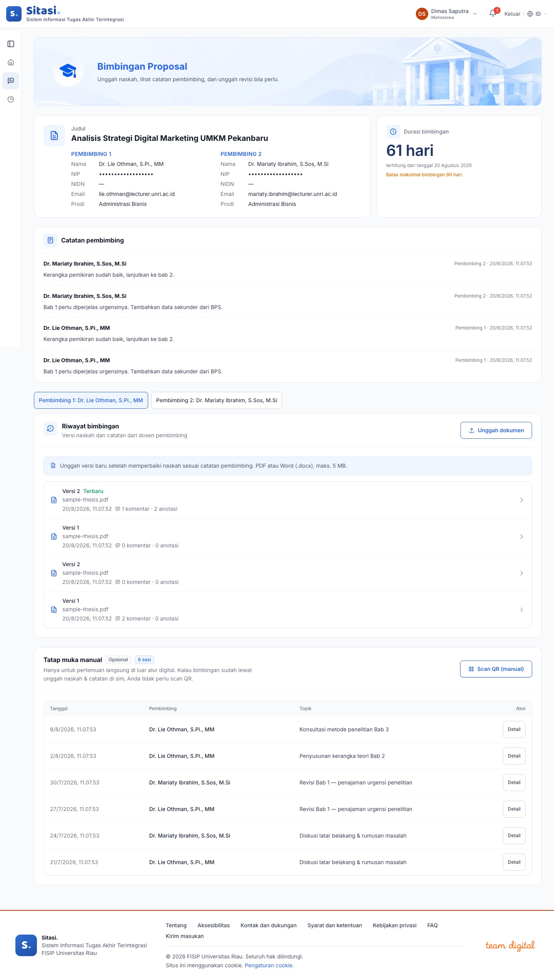Open Pengaturan cookie link

pyautogui.click(x=269, y=965)
